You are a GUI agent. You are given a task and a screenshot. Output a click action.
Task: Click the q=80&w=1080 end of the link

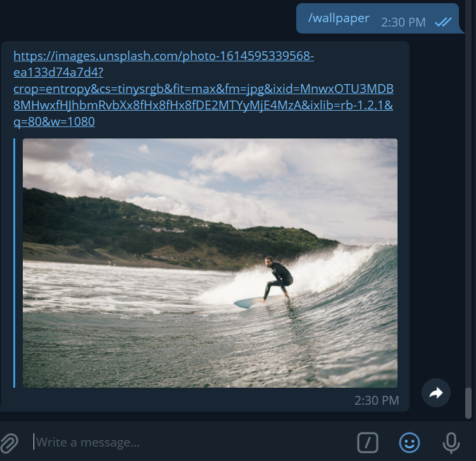click(x=54, y=121)
